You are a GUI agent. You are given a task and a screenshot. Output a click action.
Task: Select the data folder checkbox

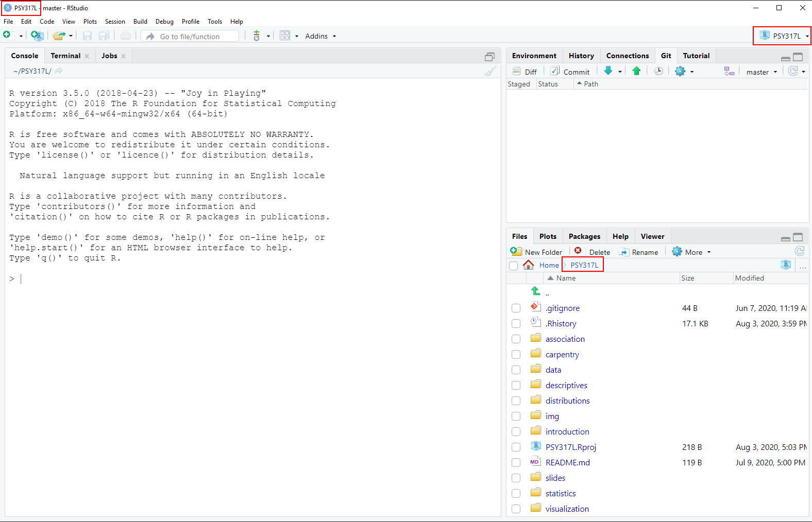click(516, 370)
